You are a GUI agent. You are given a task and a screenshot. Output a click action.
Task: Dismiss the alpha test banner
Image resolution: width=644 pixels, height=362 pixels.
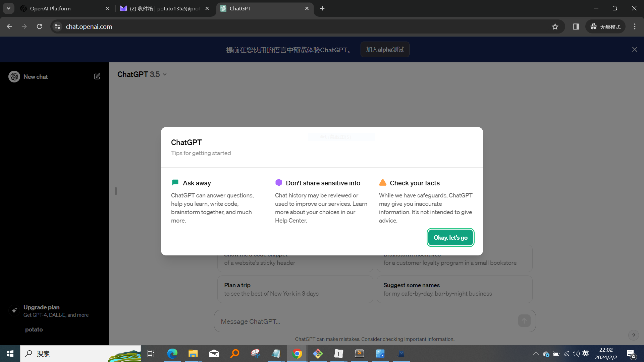click(x=635, y=50)
